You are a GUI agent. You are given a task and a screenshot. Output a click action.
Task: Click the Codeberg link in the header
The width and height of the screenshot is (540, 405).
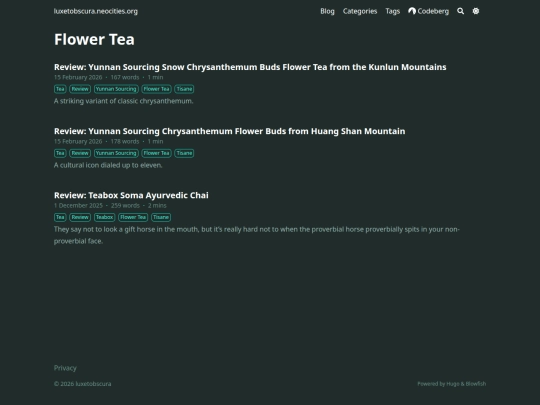click(x=428, y=11)
